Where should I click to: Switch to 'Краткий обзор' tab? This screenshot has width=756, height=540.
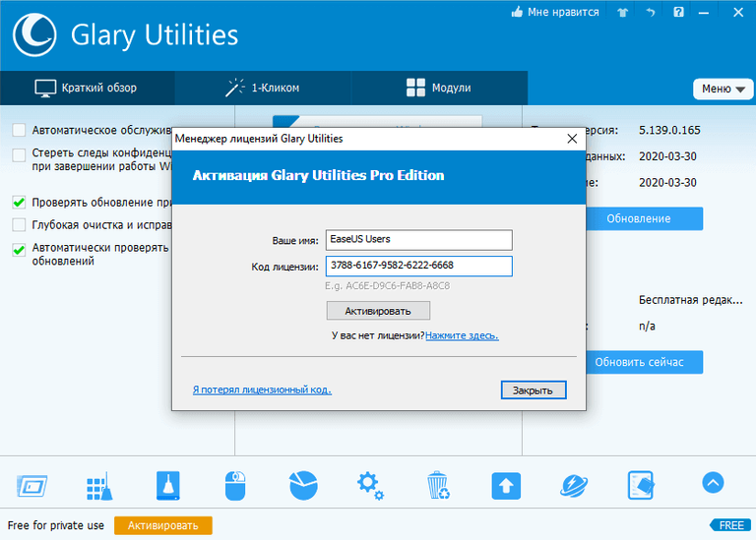click(87, 89)
